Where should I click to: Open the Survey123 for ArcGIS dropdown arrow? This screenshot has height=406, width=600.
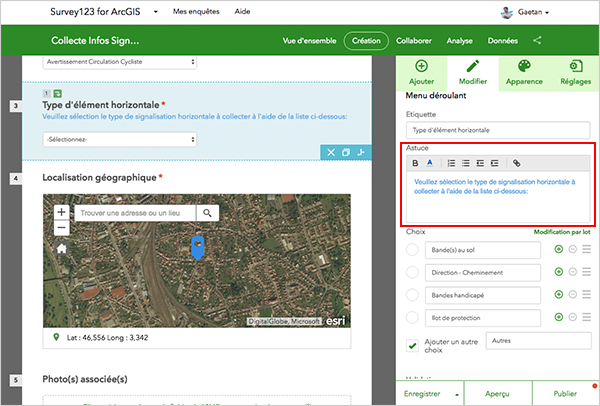coord(155,12)
